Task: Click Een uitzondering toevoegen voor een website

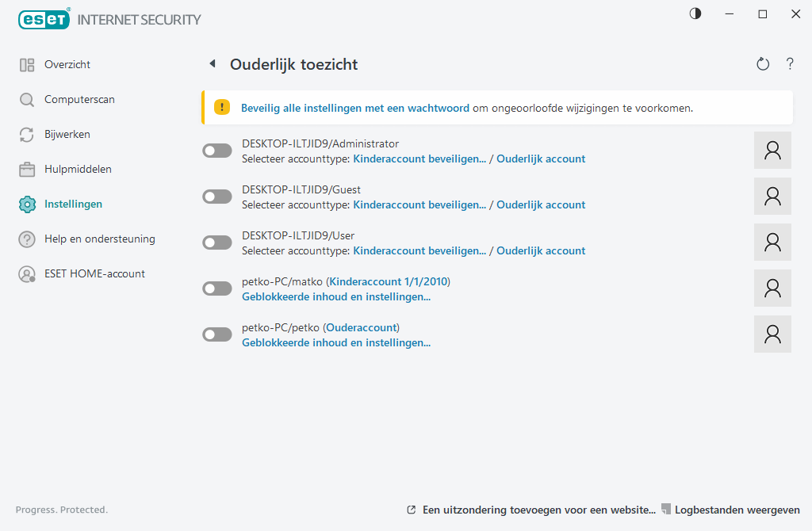Action: [538, 510]
